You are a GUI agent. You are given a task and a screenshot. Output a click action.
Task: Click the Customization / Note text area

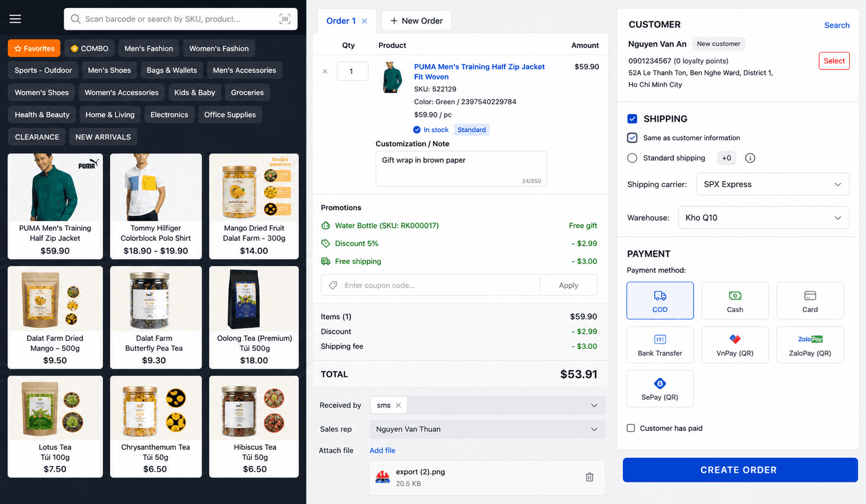[x=461, y=169]
